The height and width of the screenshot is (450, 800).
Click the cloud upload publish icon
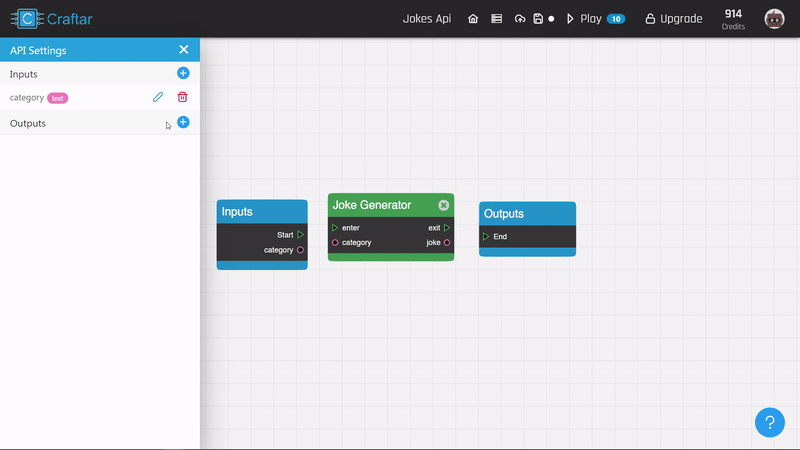(519, 19)
